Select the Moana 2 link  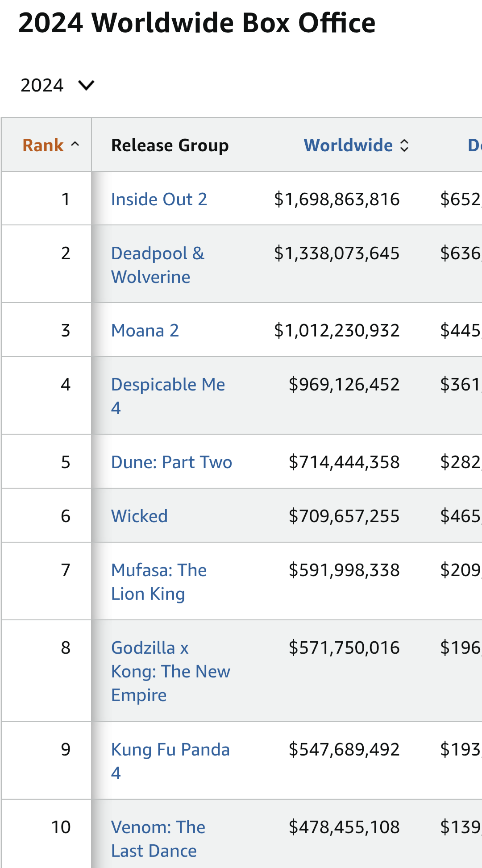click(x=145, y=331)
